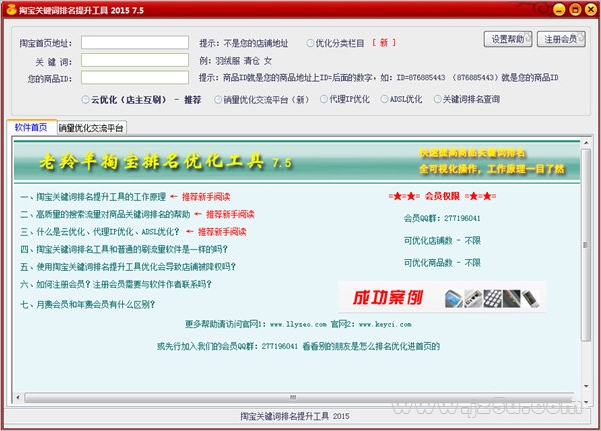The image size is (601, 431).
Task: Click the example text 例: 羽绒服 清仓 女
Action: [235, 61]
